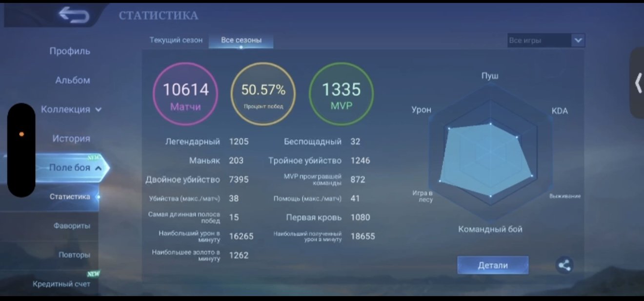Open the Фавориты section
Viewport: 644px width, 301px height.
(72, 226)
